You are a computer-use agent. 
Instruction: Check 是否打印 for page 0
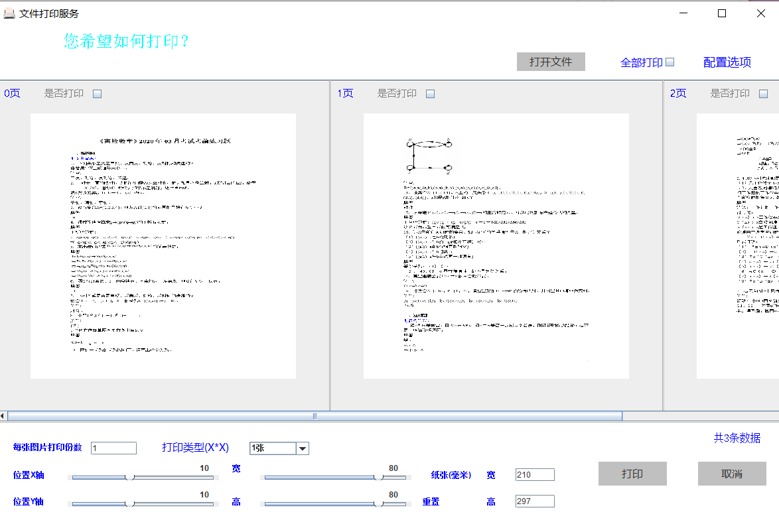coord(97,94)
